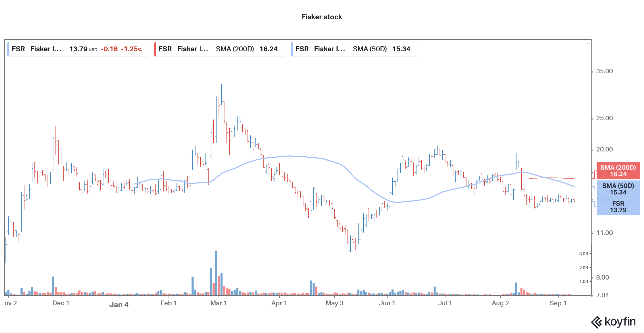Click the Jun 1 date label
644x333 pixels.
387,303
